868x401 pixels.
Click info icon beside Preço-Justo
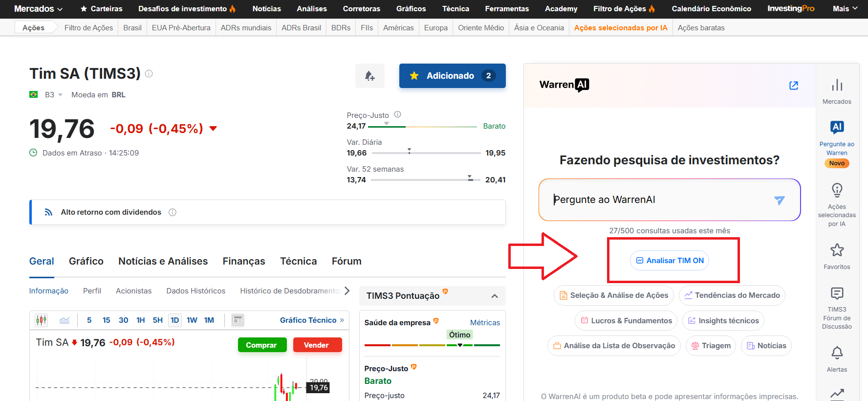(x=398, y=114)
